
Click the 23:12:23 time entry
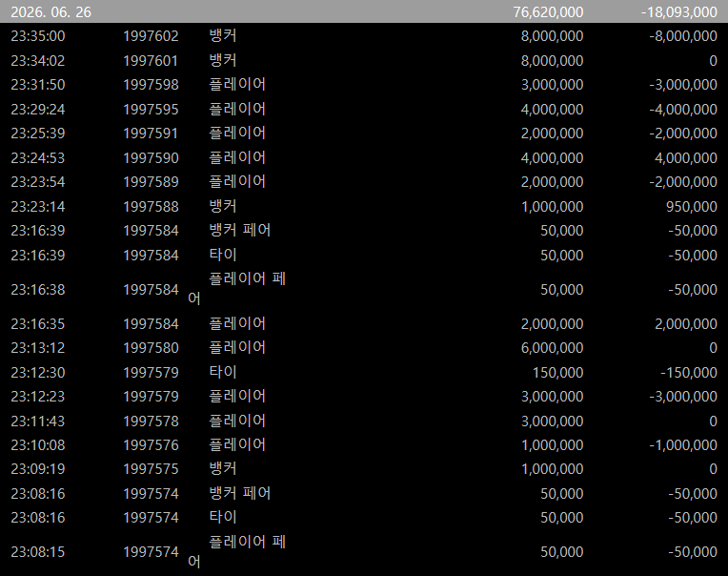coord(38,397)
